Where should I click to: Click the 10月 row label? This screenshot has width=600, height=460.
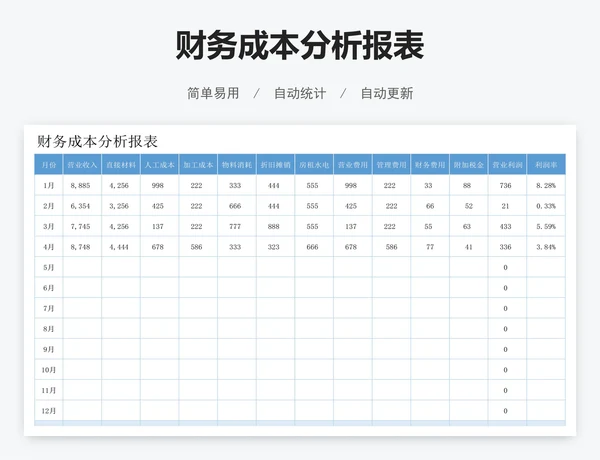pyautogui.click(x=49, y=370)
